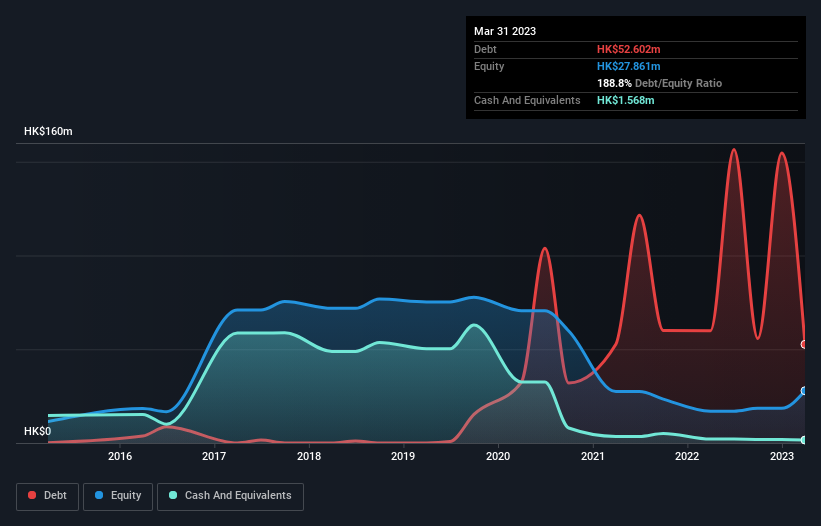Viewport: 821px width, 526px height.
Task: Click the 2021 x-axis label
Action: point(593,456)
